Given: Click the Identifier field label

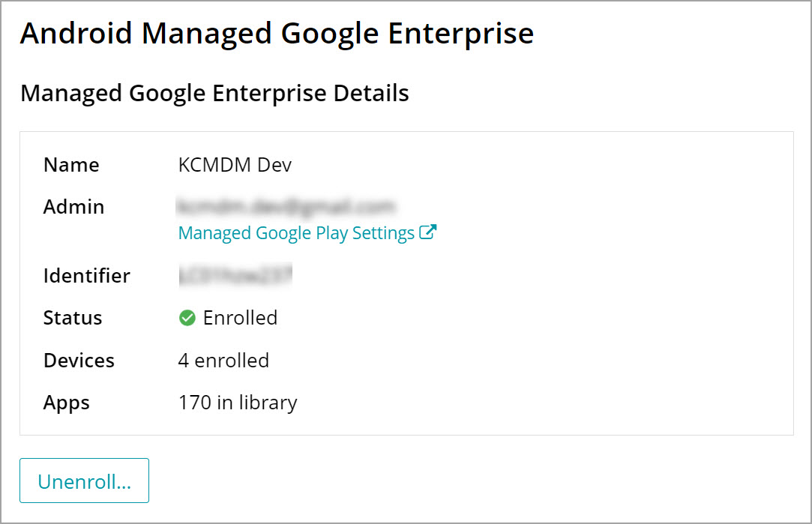Looking at the screenshot, I should (86, 276).
